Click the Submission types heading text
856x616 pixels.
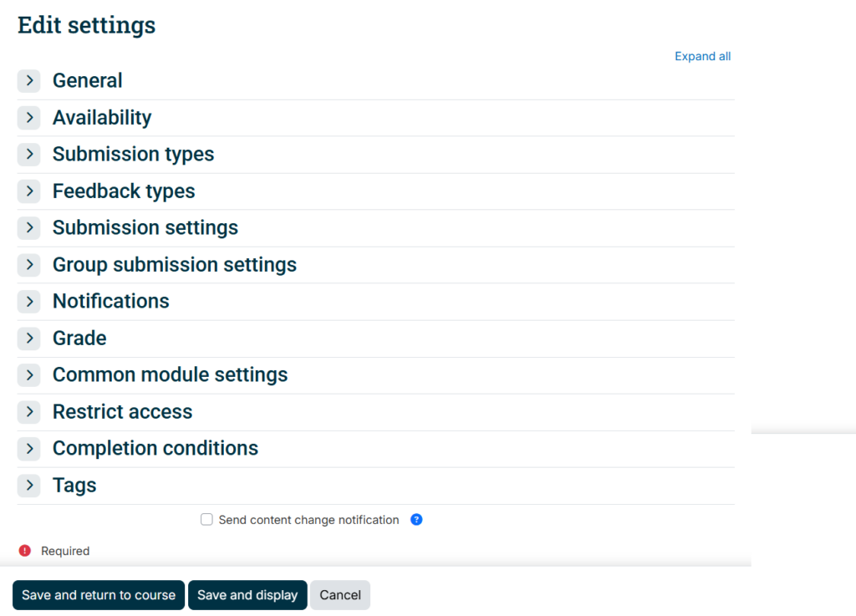click(x=133, y=155)
